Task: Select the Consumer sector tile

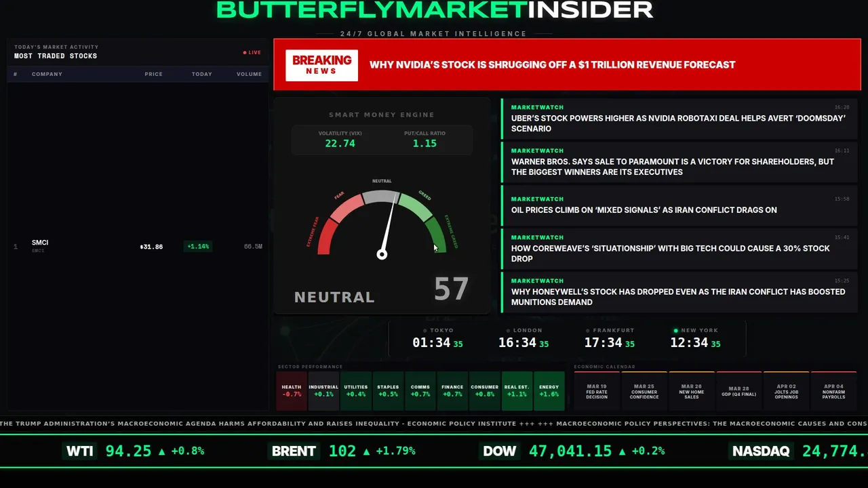Action: 484,390
